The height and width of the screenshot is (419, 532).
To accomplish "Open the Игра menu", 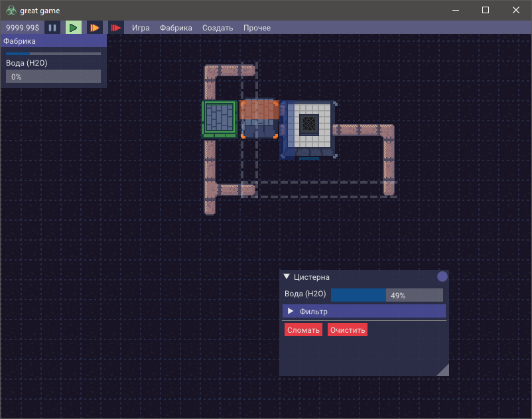I will click(x=141, y=28).
